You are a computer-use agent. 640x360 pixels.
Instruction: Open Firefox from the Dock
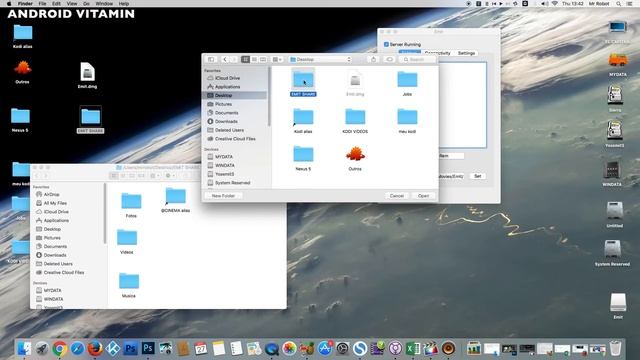pyautogui.click(x=95, y=349)
